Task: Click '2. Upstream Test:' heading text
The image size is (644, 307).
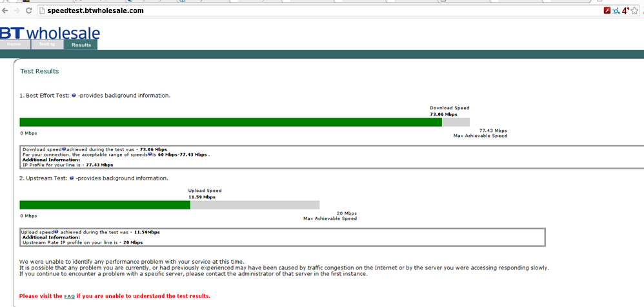Action: (44, 178)
